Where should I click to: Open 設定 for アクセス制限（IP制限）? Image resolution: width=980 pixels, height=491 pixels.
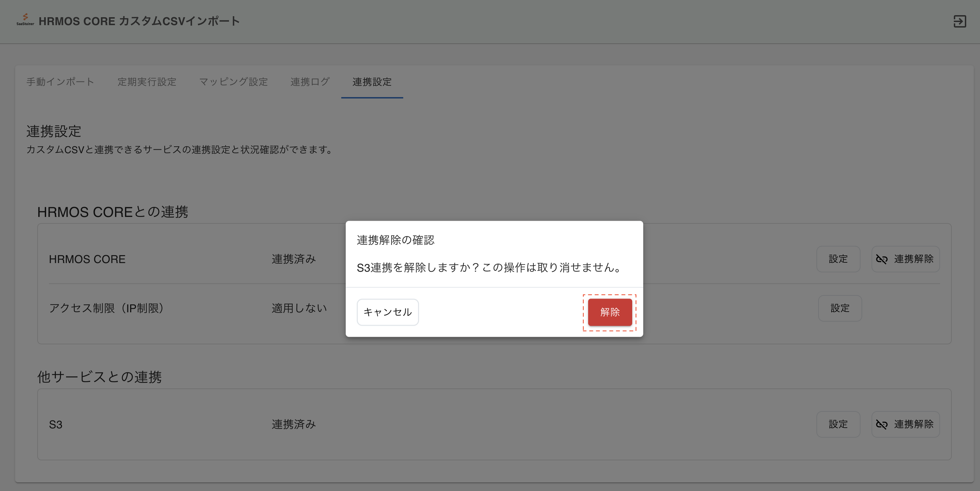(x=840, y=308)
